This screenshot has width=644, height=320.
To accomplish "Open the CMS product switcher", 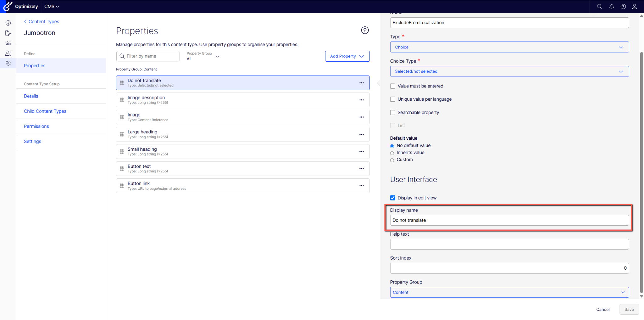I will click(52, 7).
